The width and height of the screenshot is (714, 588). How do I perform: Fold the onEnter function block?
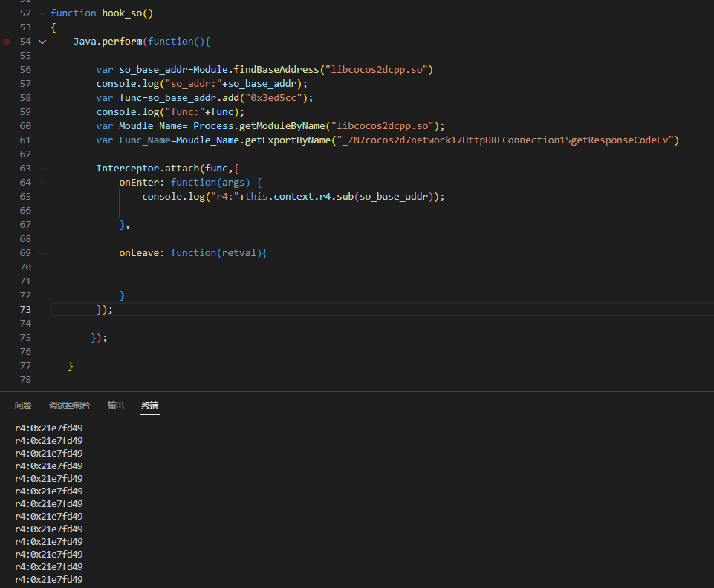[x=42, y=183]
